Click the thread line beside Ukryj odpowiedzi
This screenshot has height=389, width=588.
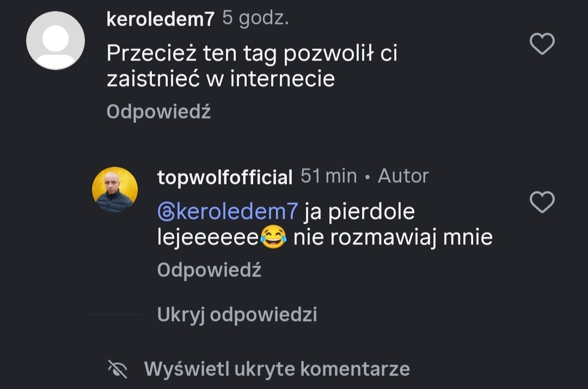click(115, 314)
